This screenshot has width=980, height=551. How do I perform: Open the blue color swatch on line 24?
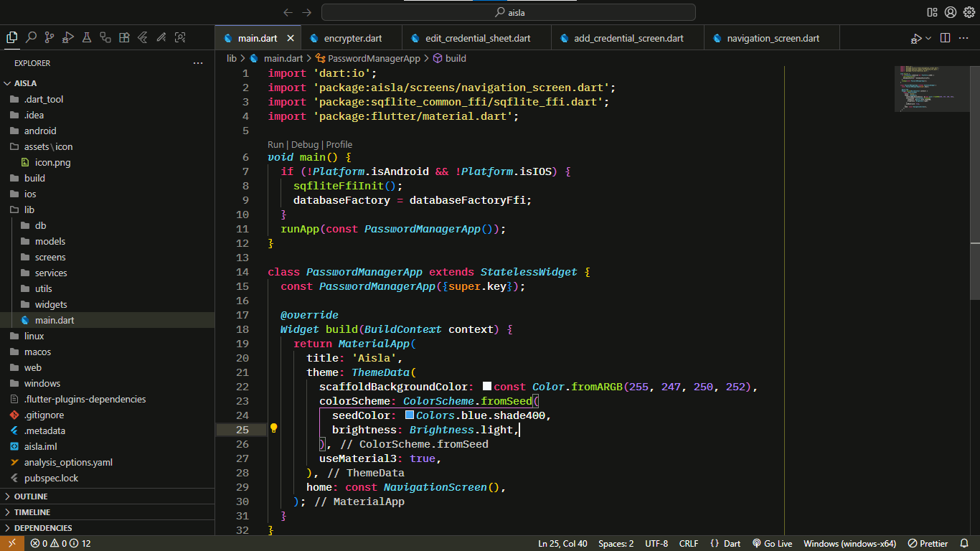410,415
